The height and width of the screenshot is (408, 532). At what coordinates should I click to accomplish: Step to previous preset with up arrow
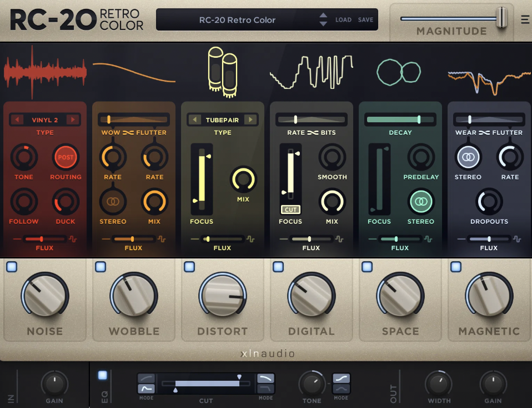[x=323, y=16]
